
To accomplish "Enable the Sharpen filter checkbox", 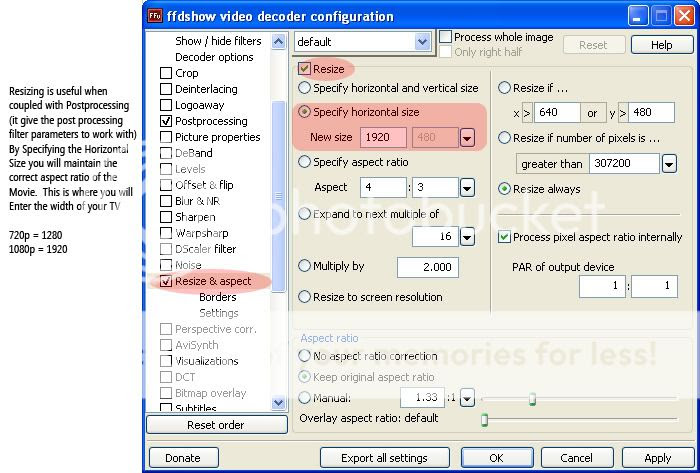I will [x=166, y=217].
